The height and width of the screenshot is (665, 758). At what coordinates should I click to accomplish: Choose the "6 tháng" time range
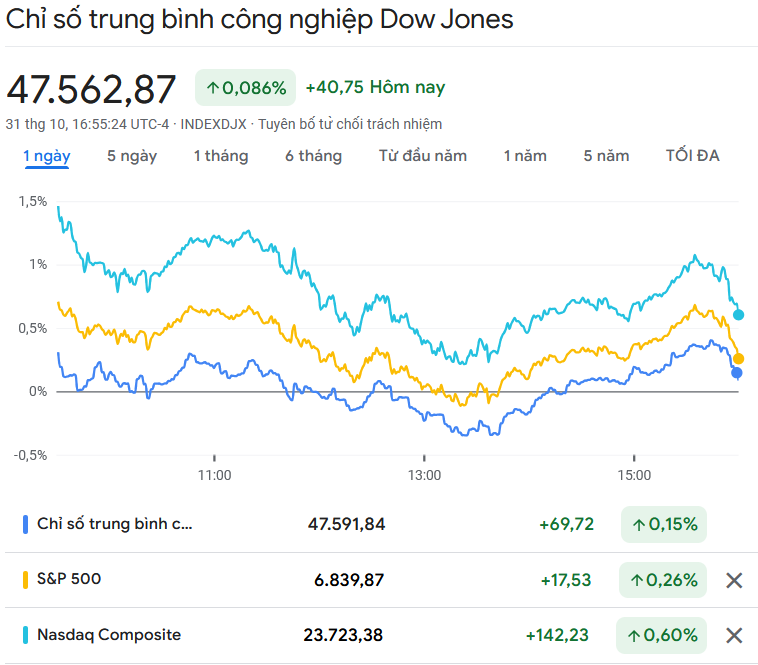coord(313,156)
